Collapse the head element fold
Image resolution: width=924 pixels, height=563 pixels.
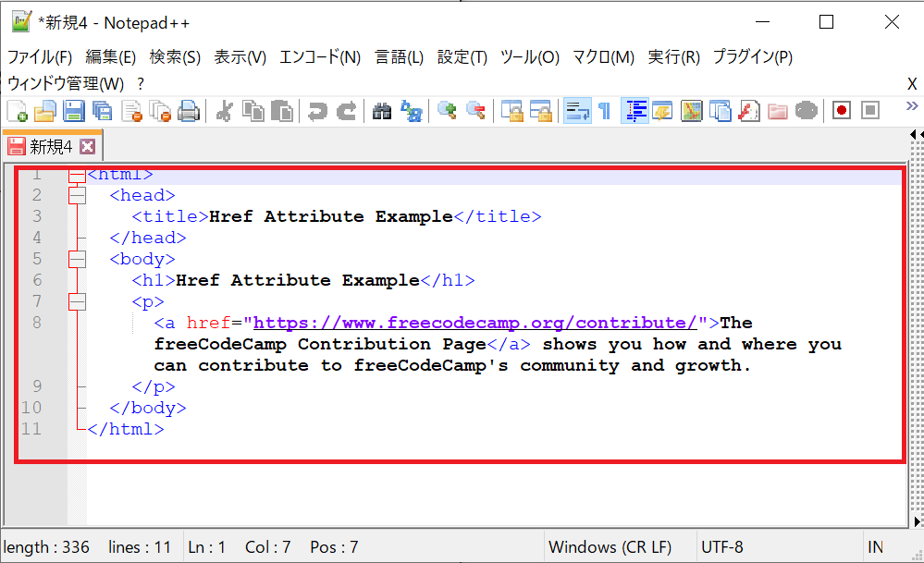77,195
